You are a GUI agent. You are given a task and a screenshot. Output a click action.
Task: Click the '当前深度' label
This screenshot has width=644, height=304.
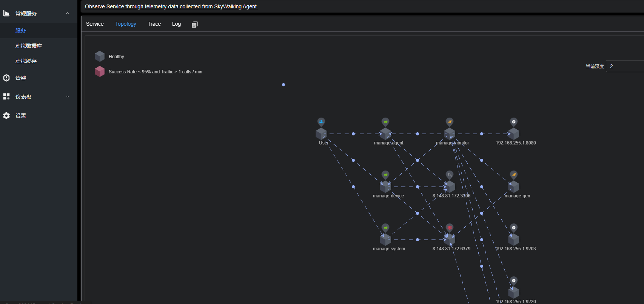pyautogui.click(x=595, y=66)
